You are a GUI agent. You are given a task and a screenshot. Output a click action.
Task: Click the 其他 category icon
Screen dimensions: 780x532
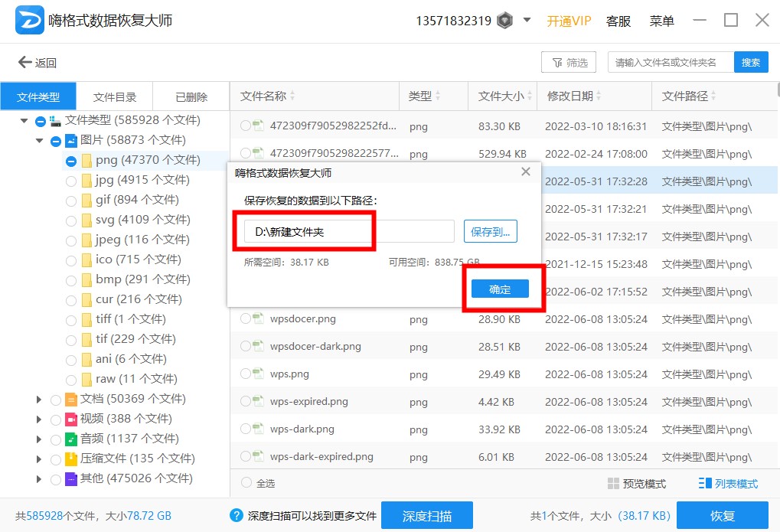pyautogui.click(x=71, y=478)
